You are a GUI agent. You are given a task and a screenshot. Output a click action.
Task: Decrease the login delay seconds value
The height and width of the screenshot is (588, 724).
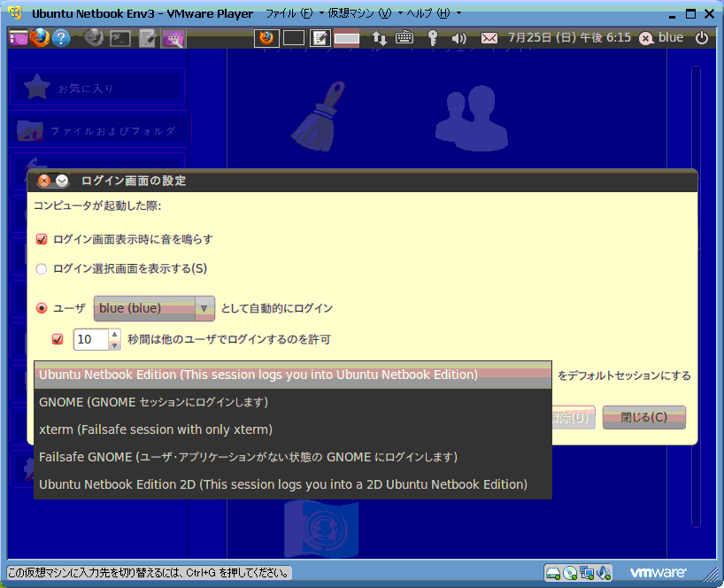click(114, 345)
